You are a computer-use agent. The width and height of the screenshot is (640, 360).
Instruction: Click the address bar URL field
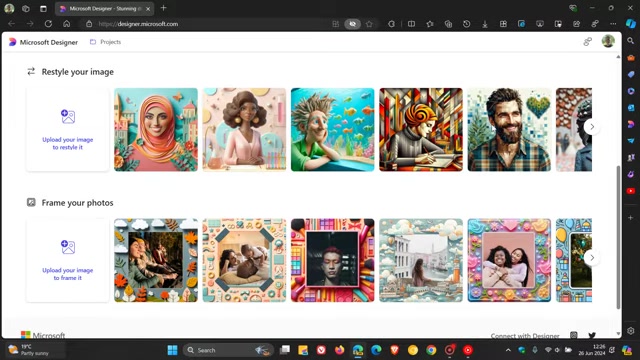coord(212,24)
